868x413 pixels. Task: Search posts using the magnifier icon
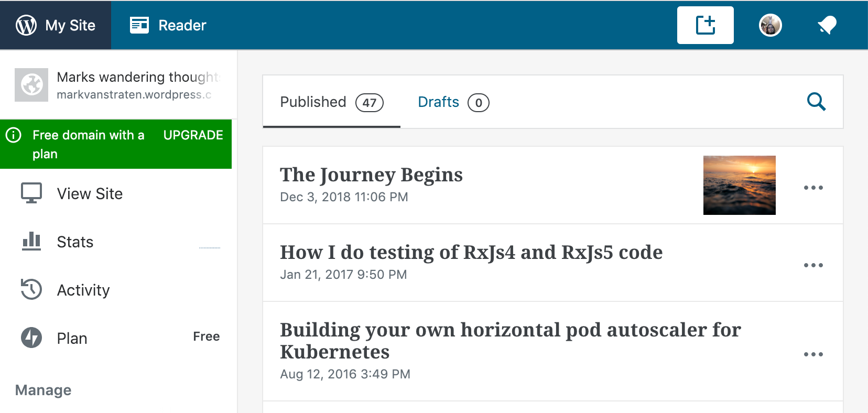point(816,102)
